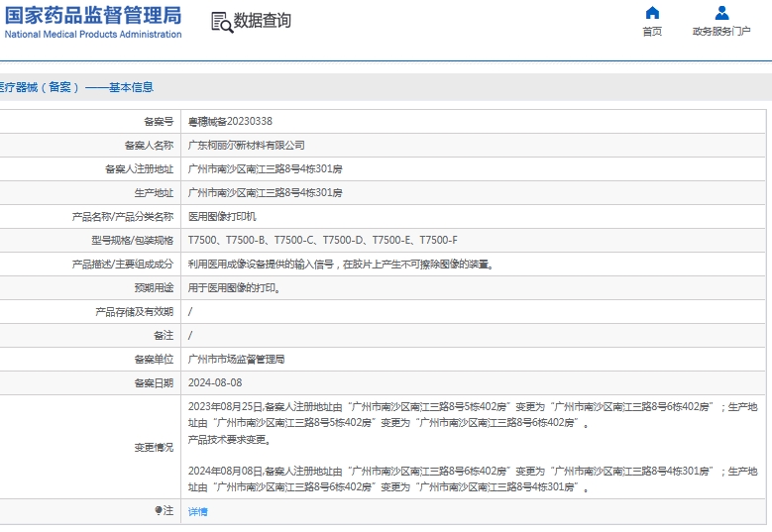Image resolution: width=772 pixels, height=532 pixels.
Task: Click the text 用于医用图像的打印。
Action: click(234, 288)
